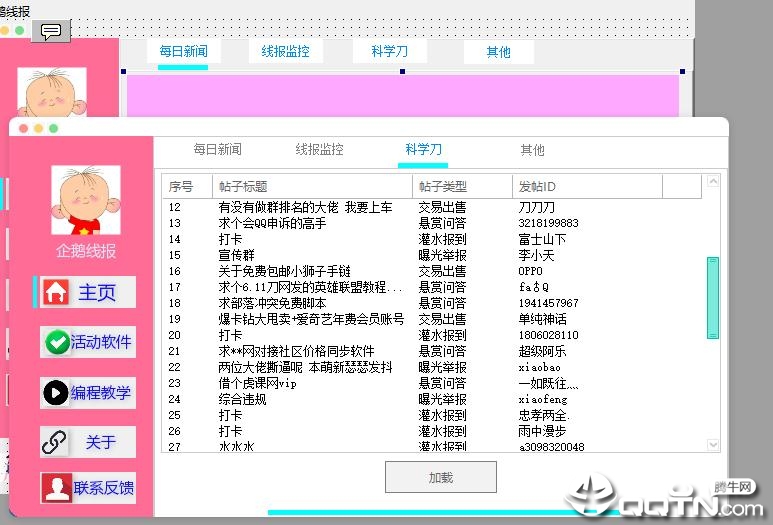Click poster ID 3218199883
This screenshot has width=773, height=525.
(548, 223)
